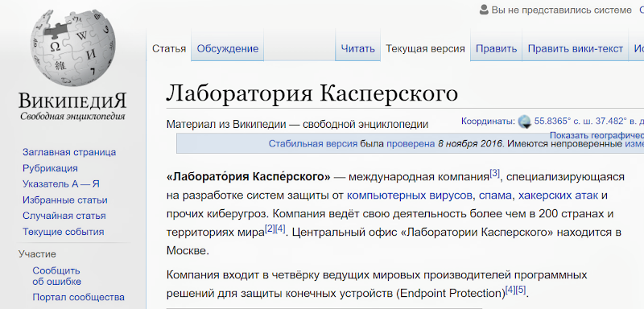Viewport: 644px width, 309px height.
Task: Click footnote [4] after территориях мира
Action: point(280,229)
